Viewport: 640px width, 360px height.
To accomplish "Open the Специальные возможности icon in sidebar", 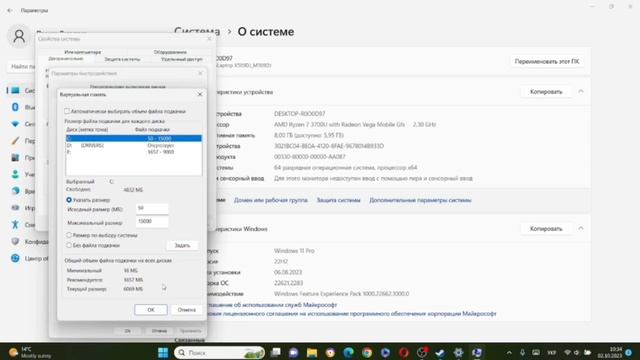I will [15, 224].
